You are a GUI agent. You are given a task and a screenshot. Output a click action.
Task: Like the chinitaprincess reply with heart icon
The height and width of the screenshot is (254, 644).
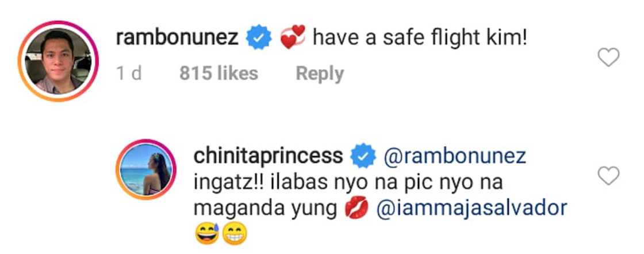click(x=608, y=176)
